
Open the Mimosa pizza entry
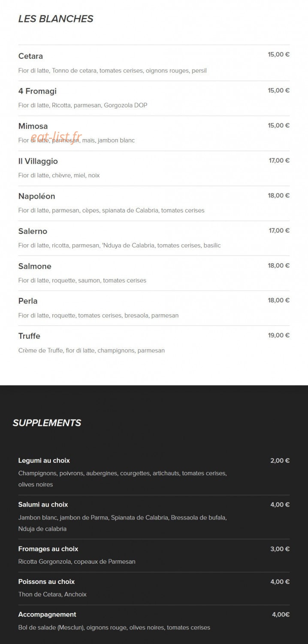tap(33, 126)
